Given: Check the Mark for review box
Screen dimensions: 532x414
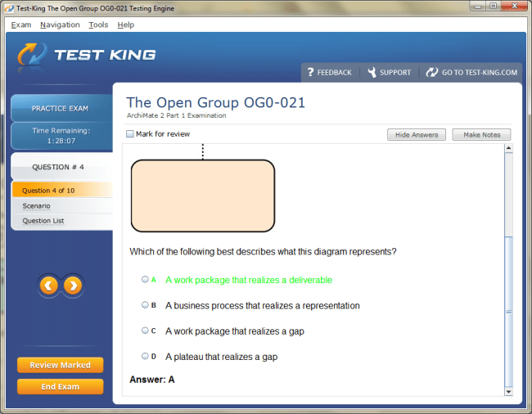Looking at the screenshot, I should [x=130, y=134].
